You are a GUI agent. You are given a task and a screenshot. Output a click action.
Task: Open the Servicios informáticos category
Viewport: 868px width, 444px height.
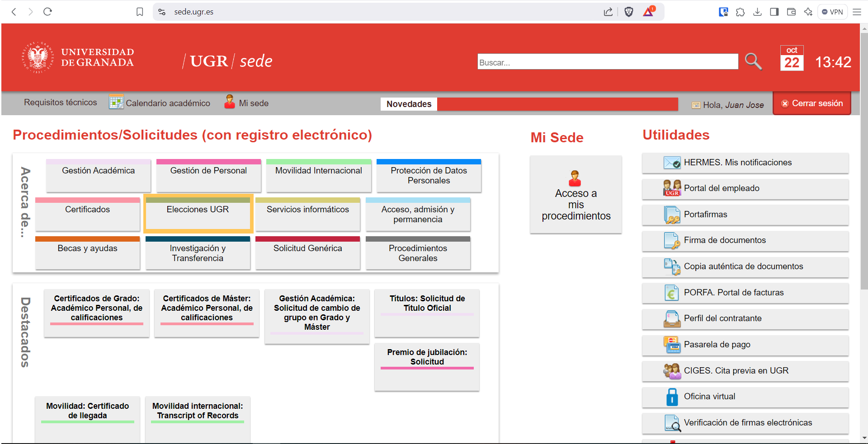click(x=308, y=214)
